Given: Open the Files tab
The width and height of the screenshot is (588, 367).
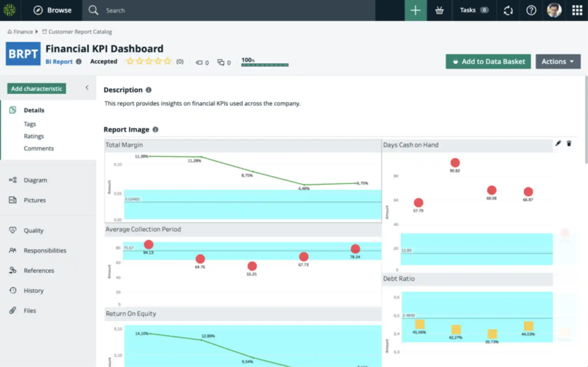Looking at the screenshot, I should tap(30, 311).
